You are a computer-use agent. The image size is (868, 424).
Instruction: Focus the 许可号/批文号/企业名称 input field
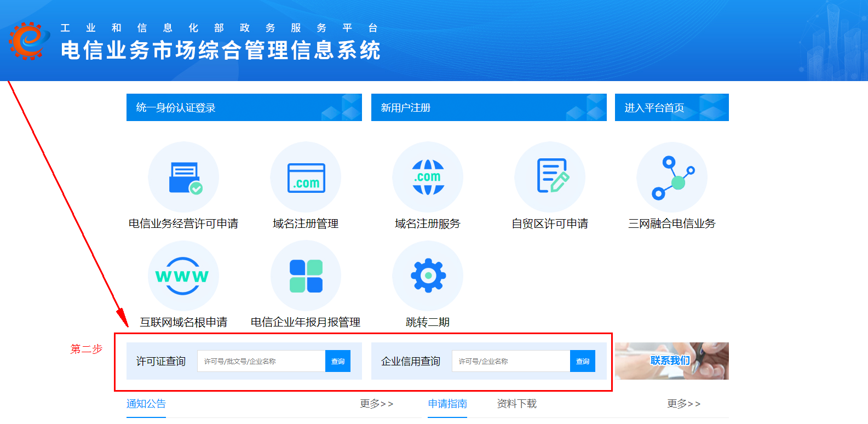click(261, 361)
